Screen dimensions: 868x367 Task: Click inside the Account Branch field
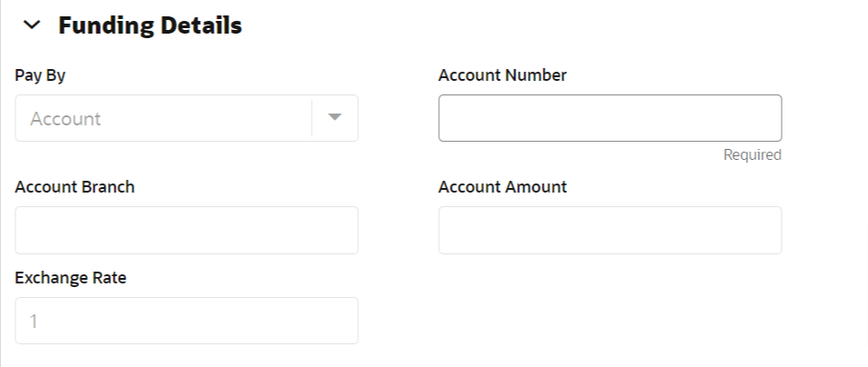(x=186, y=230)
